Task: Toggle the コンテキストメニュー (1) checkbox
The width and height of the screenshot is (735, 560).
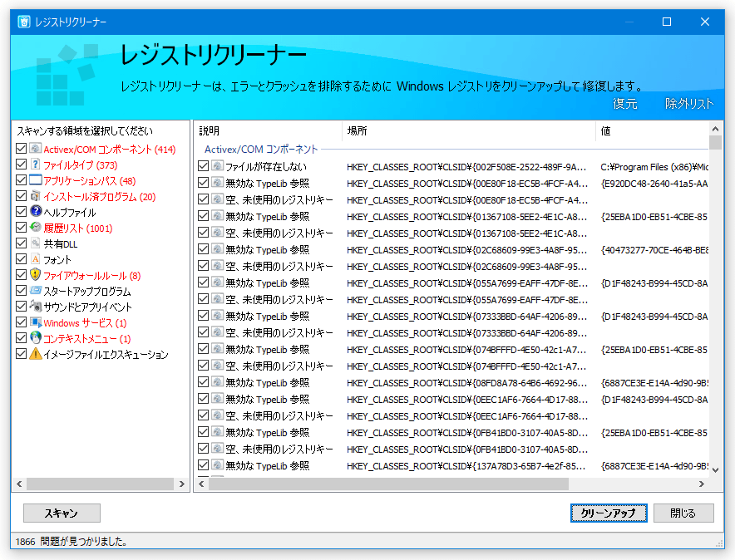Action: [x=21, y=338]
